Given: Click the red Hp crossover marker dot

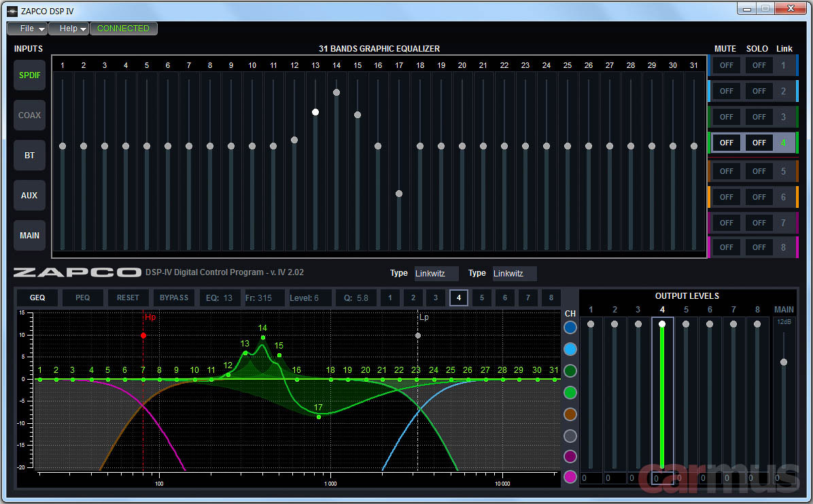Looking at the screenshot, I should pyautogui.click(x=143, y=336).
